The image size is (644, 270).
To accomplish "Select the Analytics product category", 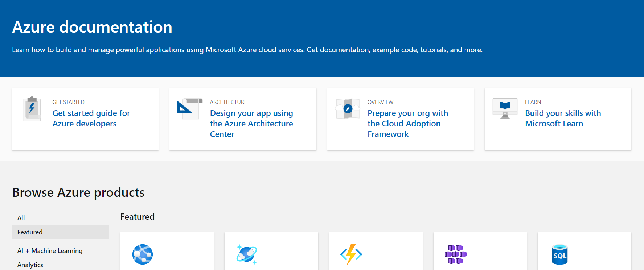I will (61, 265).
